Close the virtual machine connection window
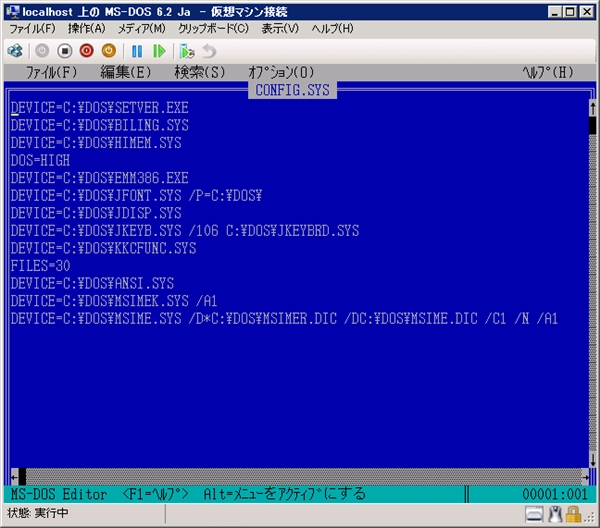This screenshot has width=600, height=528. pos(586,12)
